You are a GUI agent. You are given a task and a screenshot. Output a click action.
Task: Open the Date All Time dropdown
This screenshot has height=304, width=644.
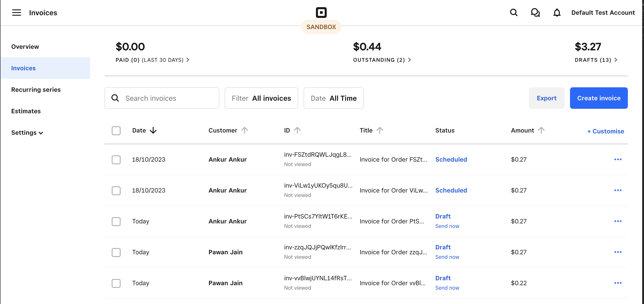333,98
